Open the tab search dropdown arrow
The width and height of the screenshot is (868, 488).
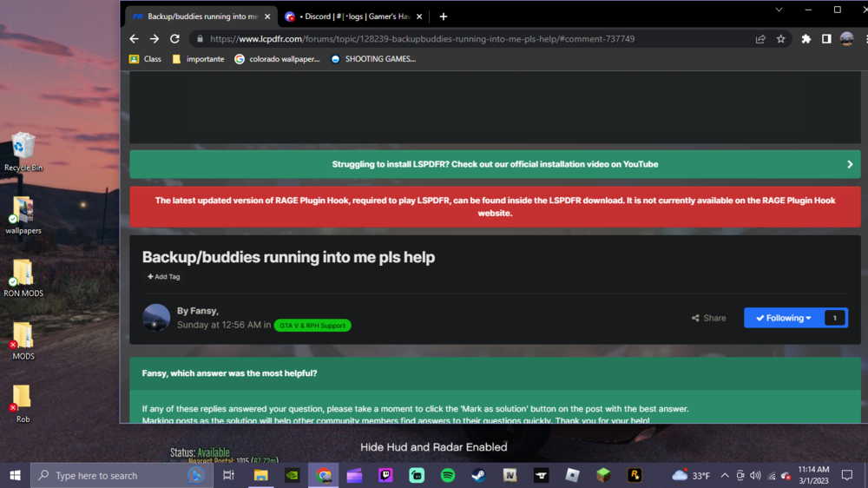coord(779,10)
